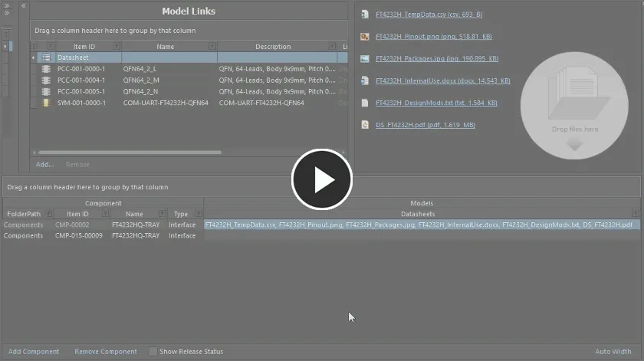Open DS_FT4232H.pdf link

point(425,125)
